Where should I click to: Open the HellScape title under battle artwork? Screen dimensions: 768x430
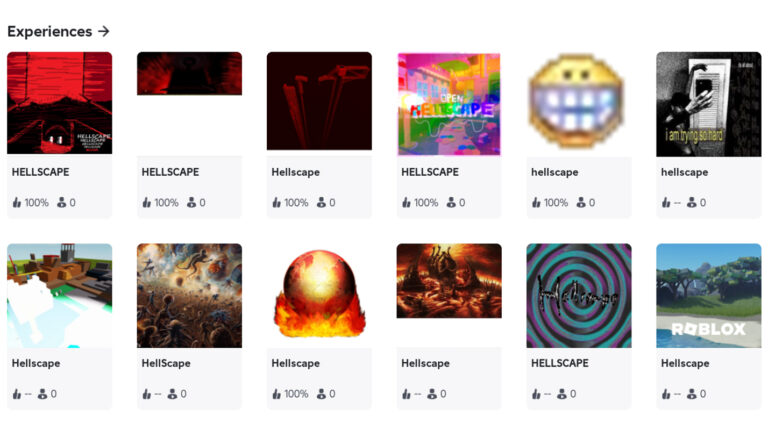(166, 363)
